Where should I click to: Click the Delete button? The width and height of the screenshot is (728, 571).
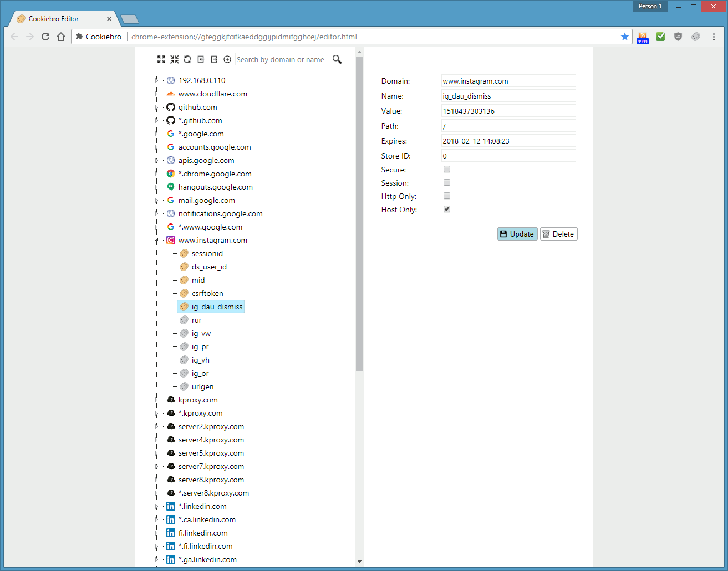559,234
